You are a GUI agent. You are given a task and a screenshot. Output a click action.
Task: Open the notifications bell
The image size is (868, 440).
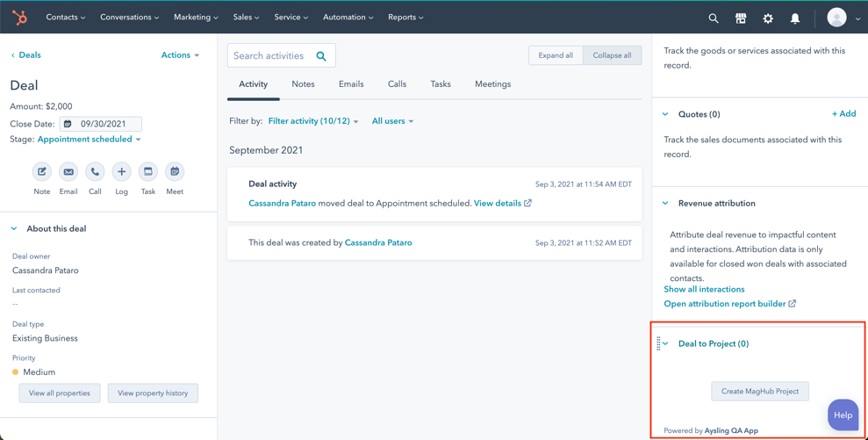point(795,18)
